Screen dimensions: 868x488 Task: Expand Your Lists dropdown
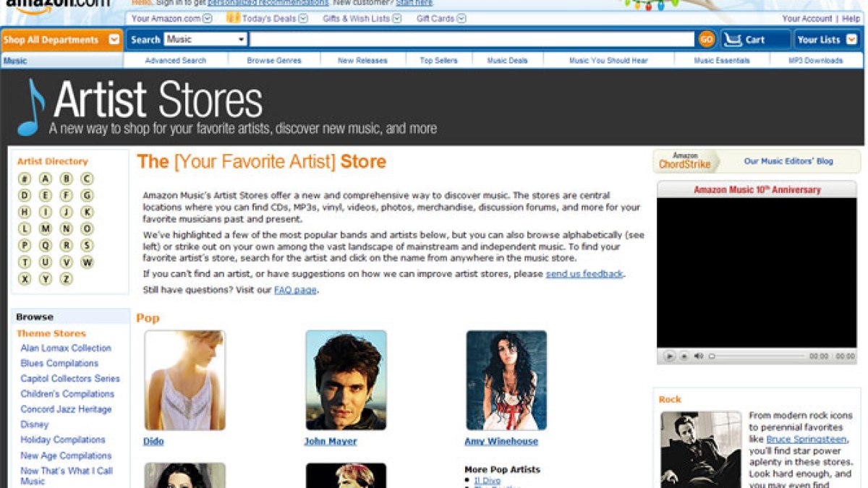tap(851, 40)
